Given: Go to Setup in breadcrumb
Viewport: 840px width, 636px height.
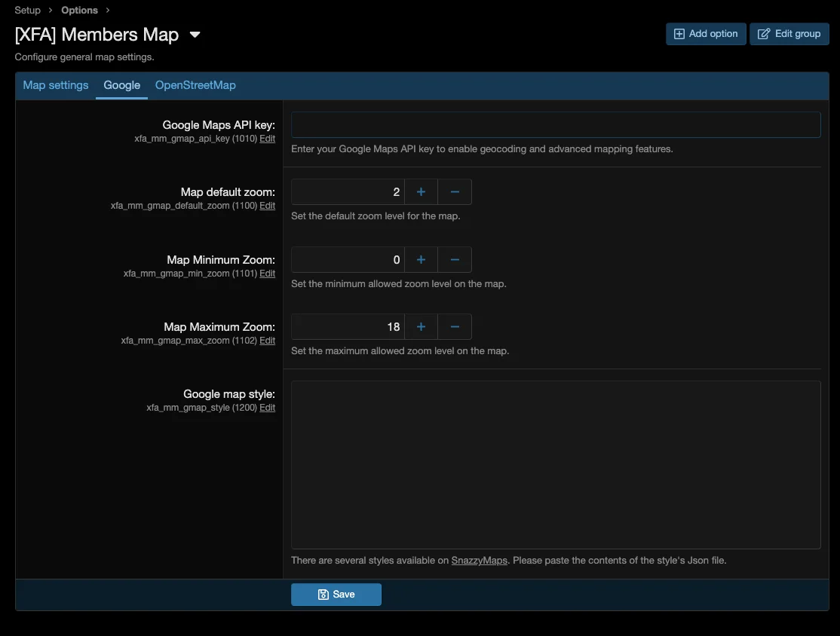Looking at the screenshot, I should point(27,10).
